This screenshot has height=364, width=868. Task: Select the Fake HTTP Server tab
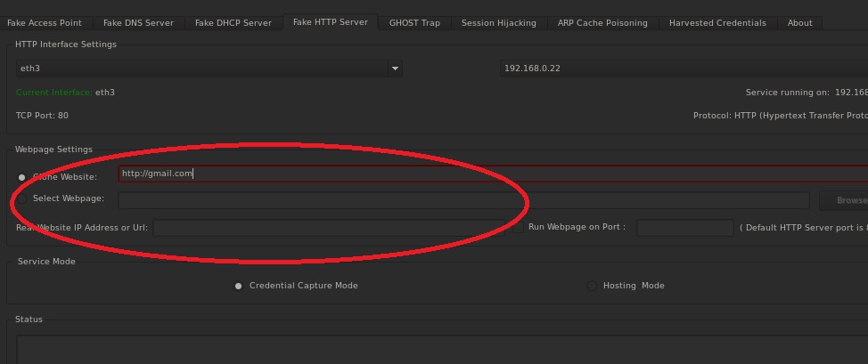tap(330, 22)
